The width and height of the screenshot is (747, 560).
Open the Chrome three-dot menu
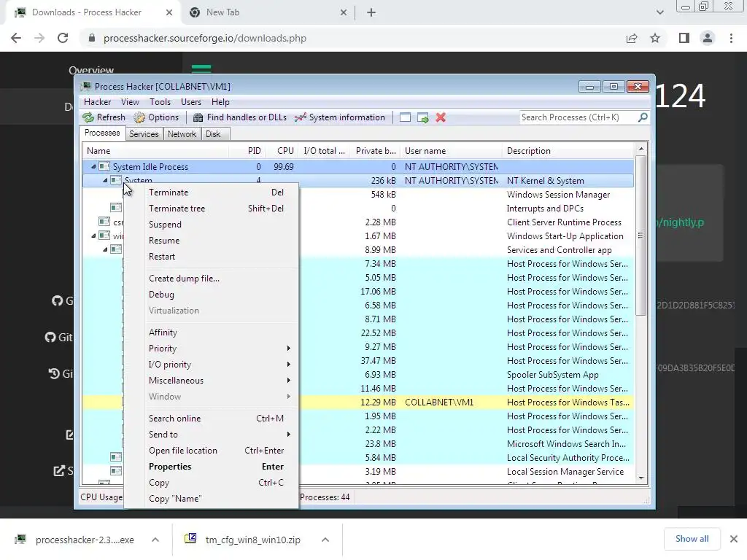pos(731,38)
